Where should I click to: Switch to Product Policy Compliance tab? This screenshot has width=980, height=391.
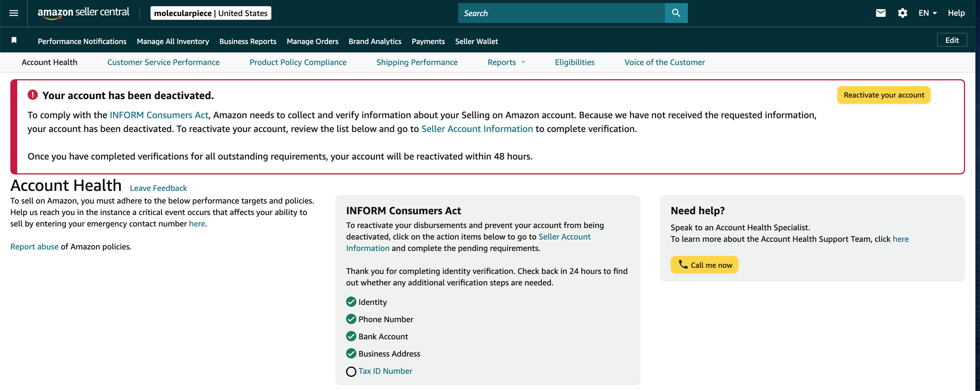[x=298, y=62]
